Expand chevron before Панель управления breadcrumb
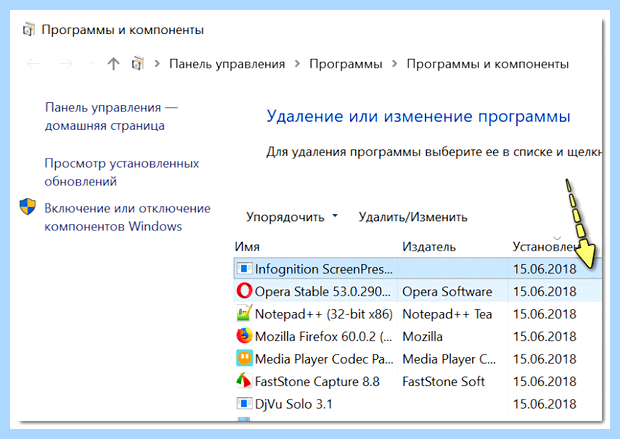620x439 pixels. [157, 64]
